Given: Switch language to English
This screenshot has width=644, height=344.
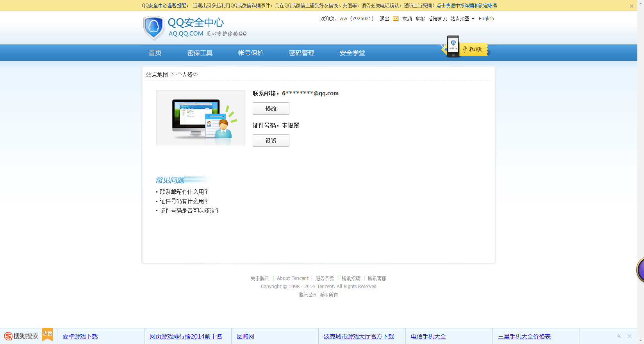Looking at the screenshot, I should pos(486,19).
